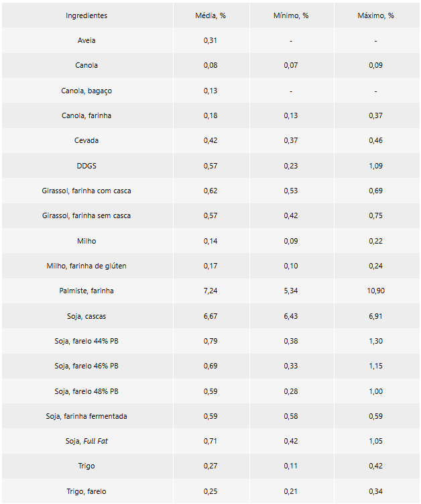Screen dimensions: 421x504
Task: Click the DDGS ingredient cell
Action: (x=86, y=166)
